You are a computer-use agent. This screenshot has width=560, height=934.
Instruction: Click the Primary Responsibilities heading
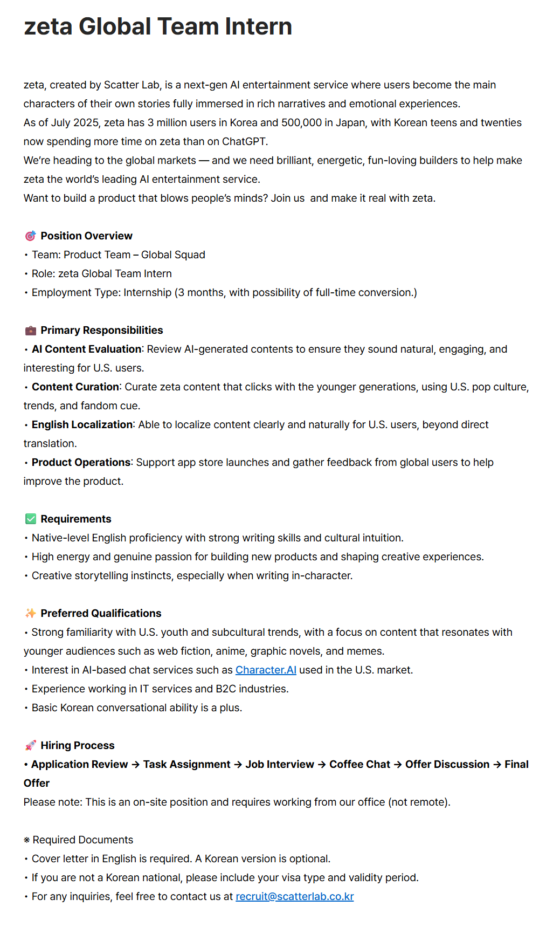tap(102, 331)
